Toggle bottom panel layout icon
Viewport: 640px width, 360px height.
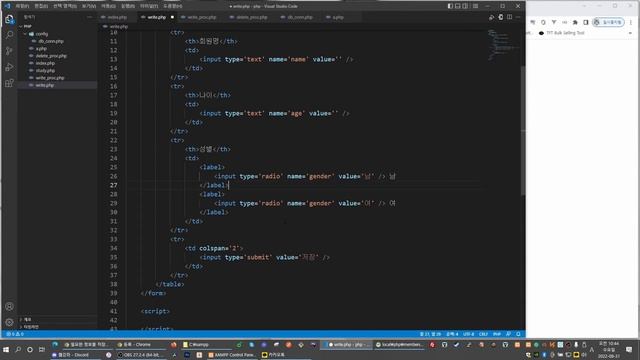click(x=458, y=6)
